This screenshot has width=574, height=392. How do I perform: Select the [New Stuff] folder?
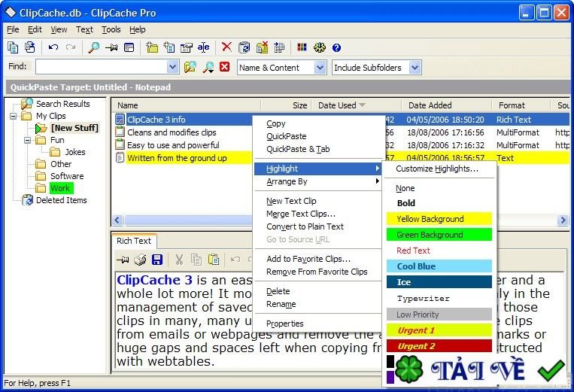coord(74,128)
